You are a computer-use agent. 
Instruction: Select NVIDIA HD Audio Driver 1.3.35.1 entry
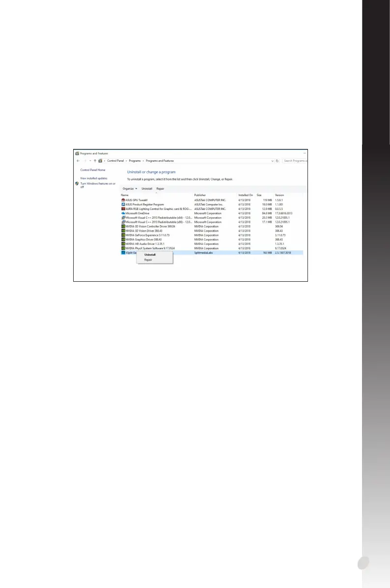coord(145,244)
